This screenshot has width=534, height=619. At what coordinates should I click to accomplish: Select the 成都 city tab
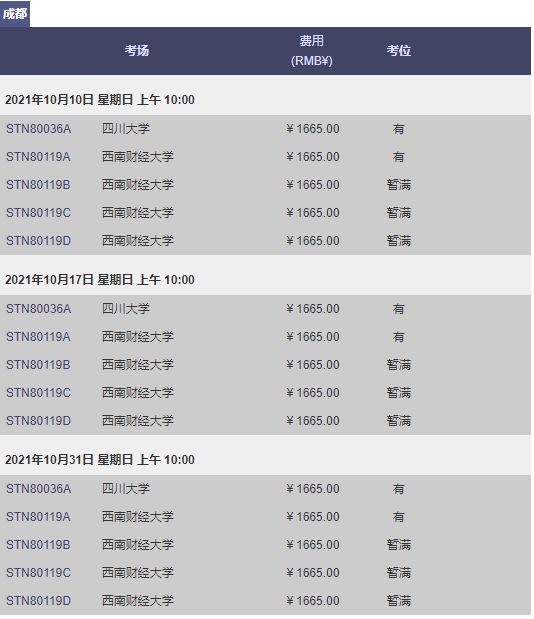(15, 14)
